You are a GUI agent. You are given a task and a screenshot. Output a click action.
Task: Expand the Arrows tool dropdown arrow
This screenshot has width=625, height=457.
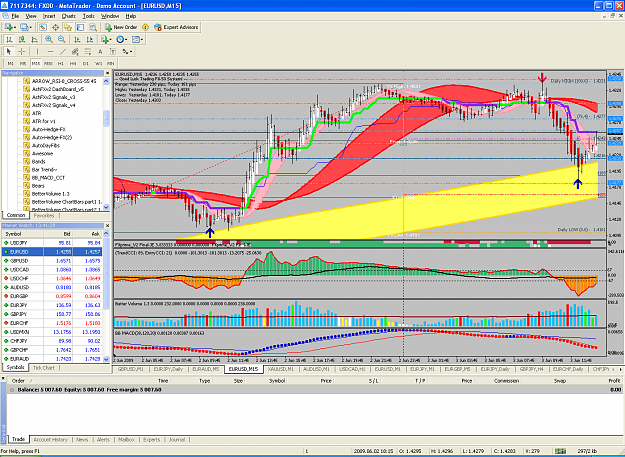coord(131,51)
